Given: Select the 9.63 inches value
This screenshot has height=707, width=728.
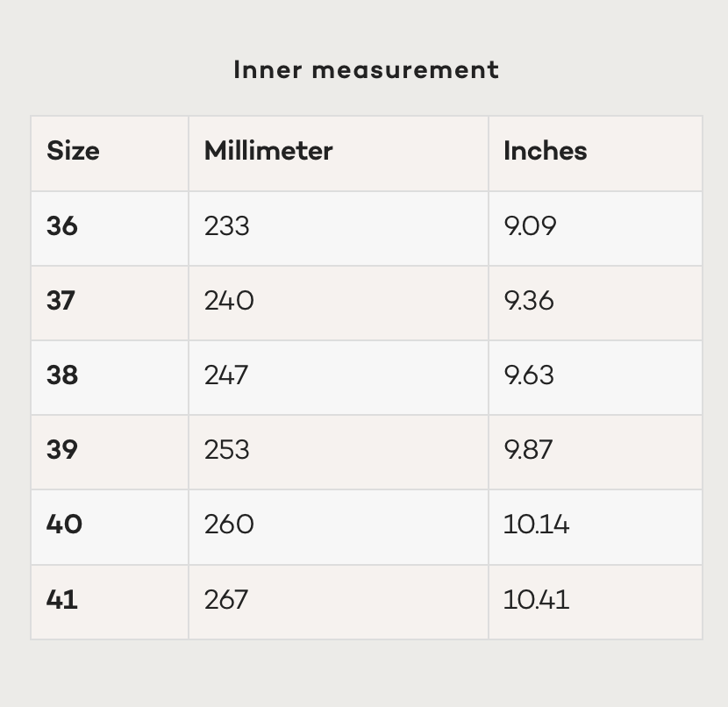Looking at the screenshot, I should (529, 375).
